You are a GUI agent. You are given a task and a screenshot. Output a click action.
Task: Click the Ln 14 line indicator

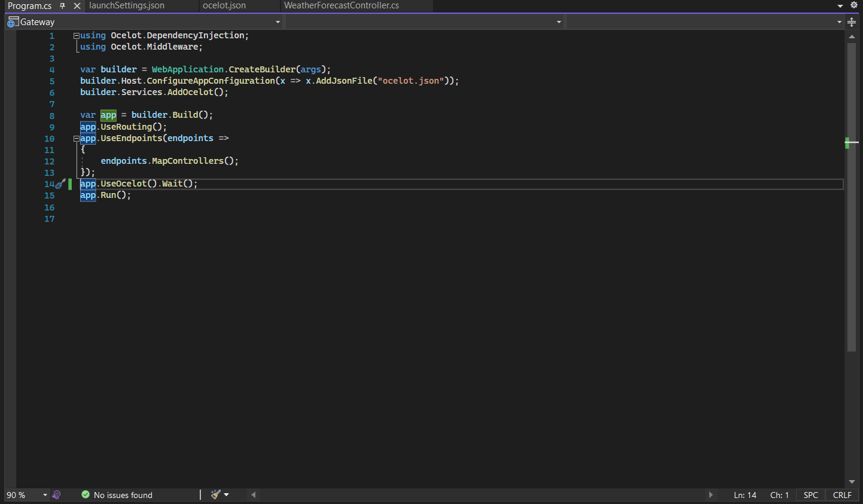click(x=744, y=494)
